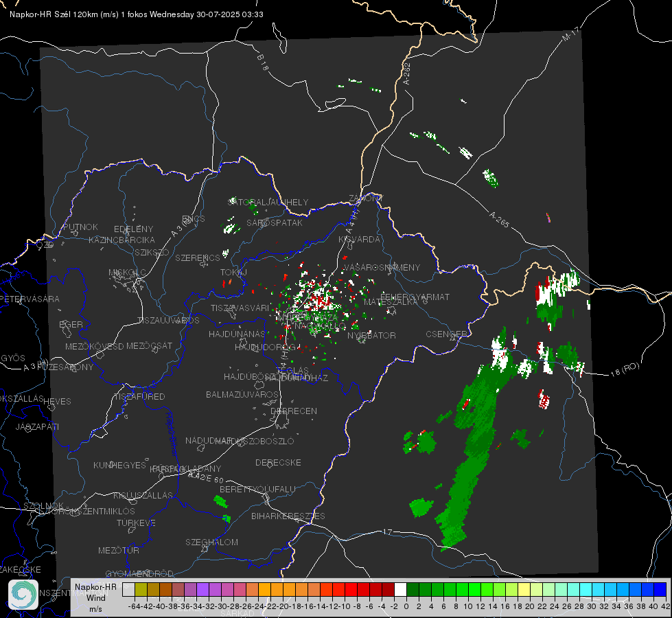The image size is (672, 618).
Task: Select the SÁTORALJAÚJHELY label
Action: point(268,202)
